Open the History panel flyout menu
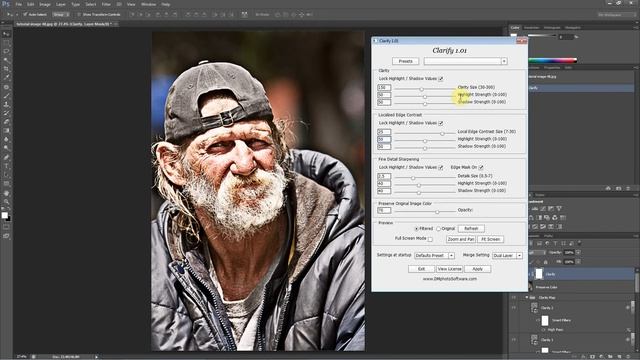640x360 pixels. (x=636, y=68)
